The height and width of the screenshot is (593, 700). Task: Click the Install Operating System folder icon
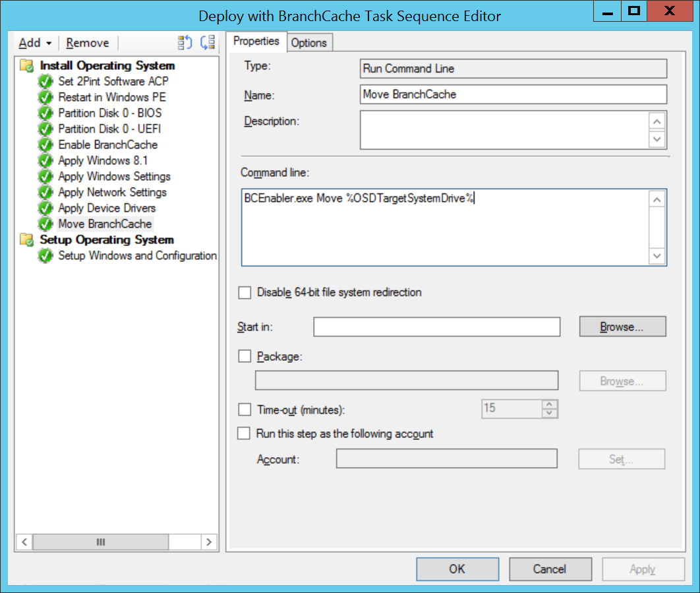[x=27, y=65]
